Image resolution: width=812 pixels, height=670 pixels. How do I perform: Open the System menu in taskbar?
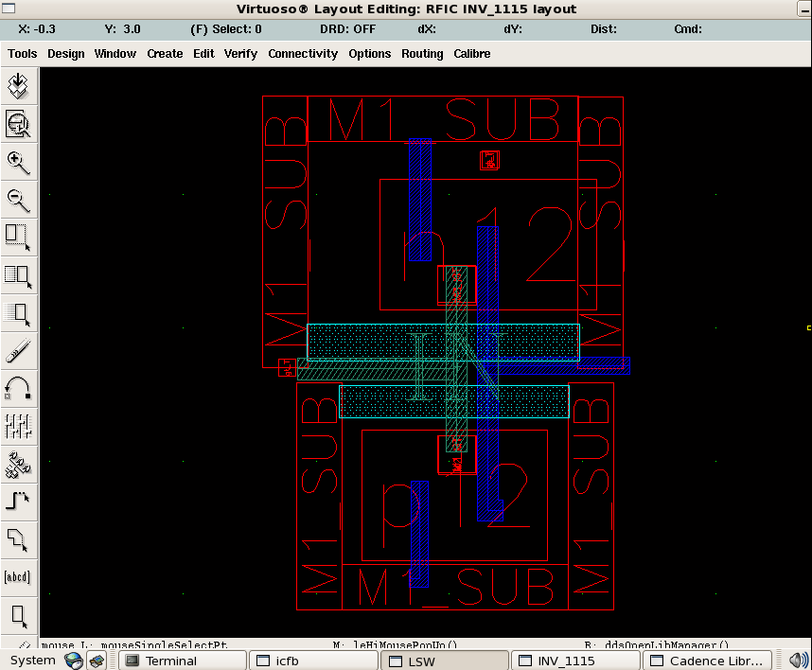[x=32, y=661]
